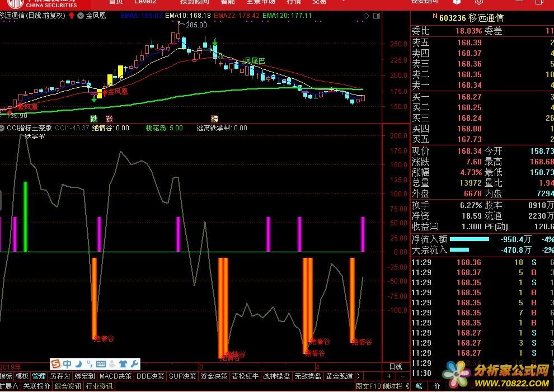This screenshot has width=554, height=392.
Task: Open the 管理 tab
Action: (39, 376)
